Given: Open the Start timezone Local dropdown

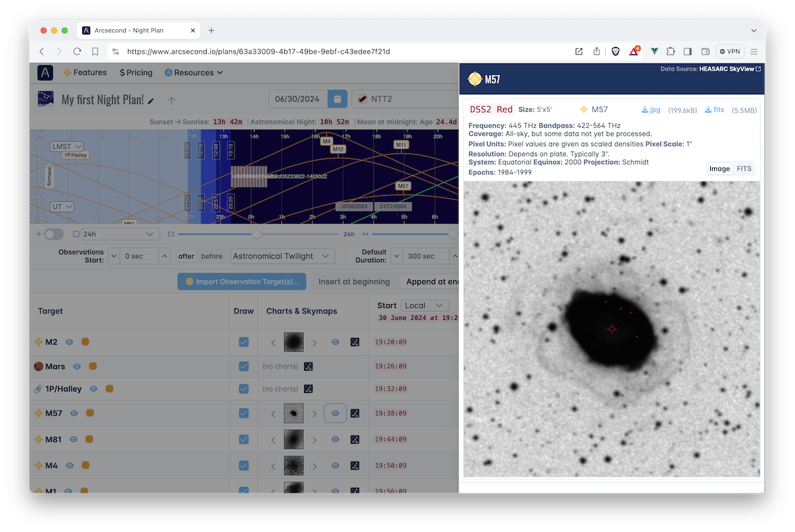Looking at the screenshot, I should pyautogui.click(x=425, y=305).
